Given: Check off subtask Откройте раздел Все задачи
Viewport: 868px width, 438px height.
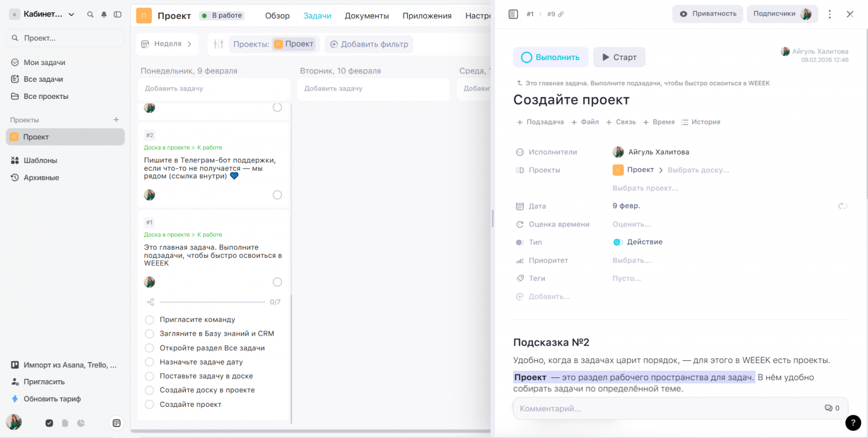Looking at the screenshot, I should tap(149, 348).
